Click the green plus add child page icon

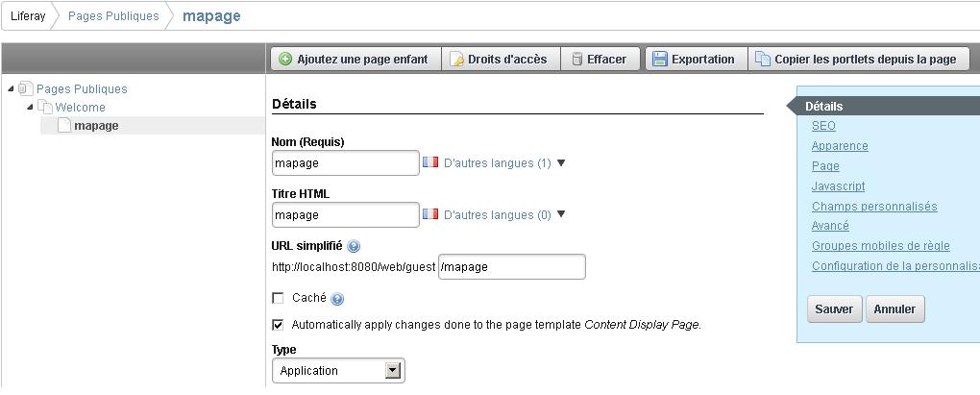click(x=285, y=60)
